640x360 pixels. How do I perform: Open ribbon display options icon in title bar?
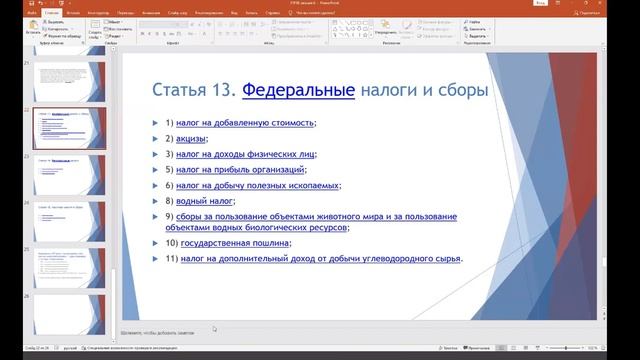coord(558,3)
